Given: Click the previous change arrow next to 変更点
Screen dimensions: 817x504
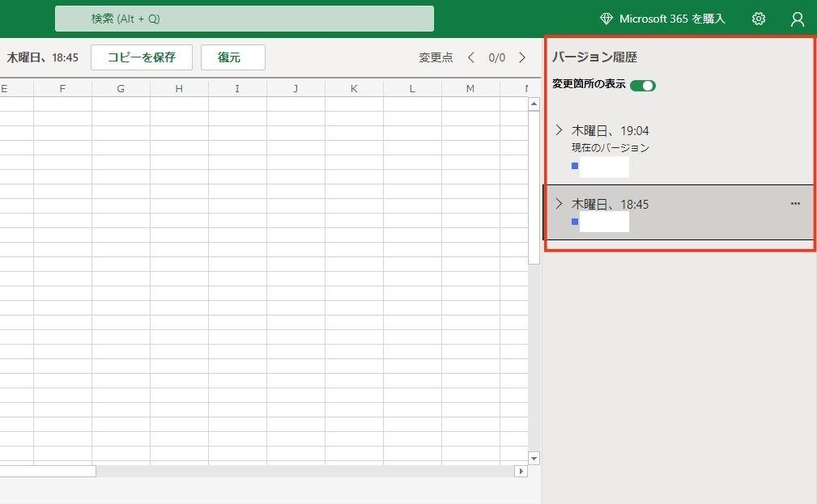Looking at the screenshot, I should click(470, 57).
